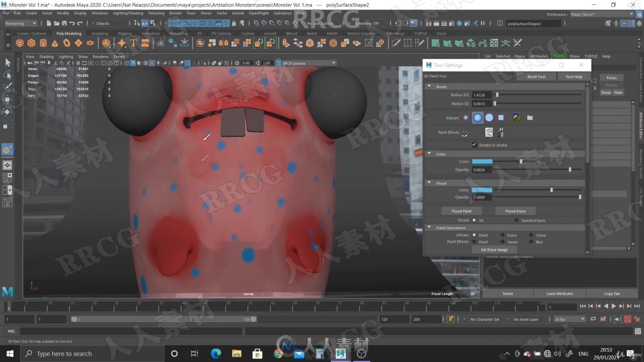Click the SVG shelf icon
This screenshot has height=362, width=644.
pos(145,43)
